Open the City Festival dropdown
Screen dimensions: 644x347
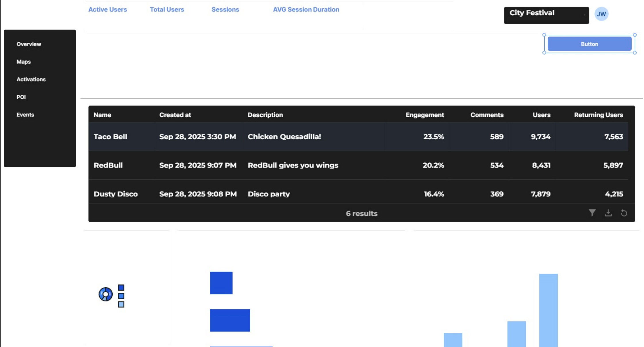(546, 15)
